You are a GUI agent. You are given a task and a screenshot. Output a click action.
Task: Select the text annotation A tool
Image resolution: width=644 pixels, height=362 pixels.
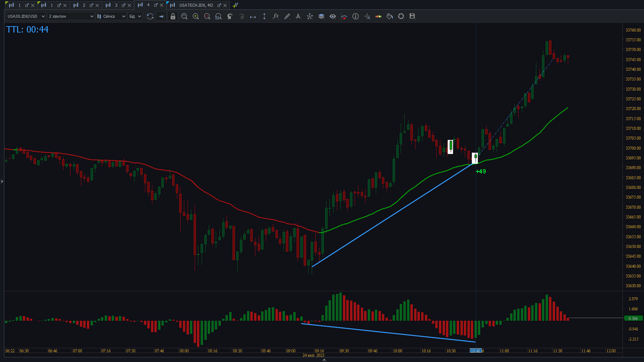tap(298, 16)
